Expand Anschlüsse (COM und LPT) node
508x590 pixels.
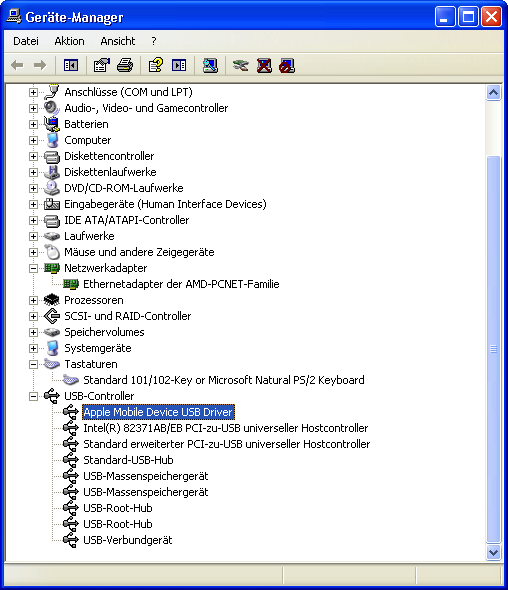tap(33, 92)
